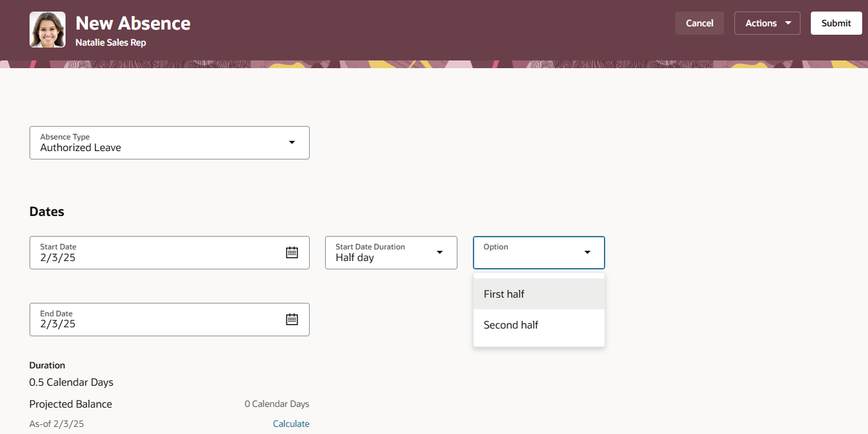Click the New Absence page title

point(132,23)
